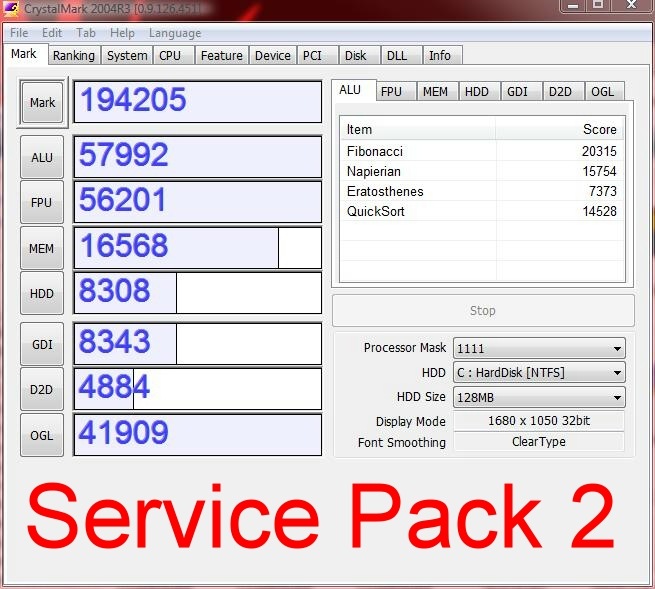
Task: Switch to the Ranking tab
Action: tap(74, 56)
